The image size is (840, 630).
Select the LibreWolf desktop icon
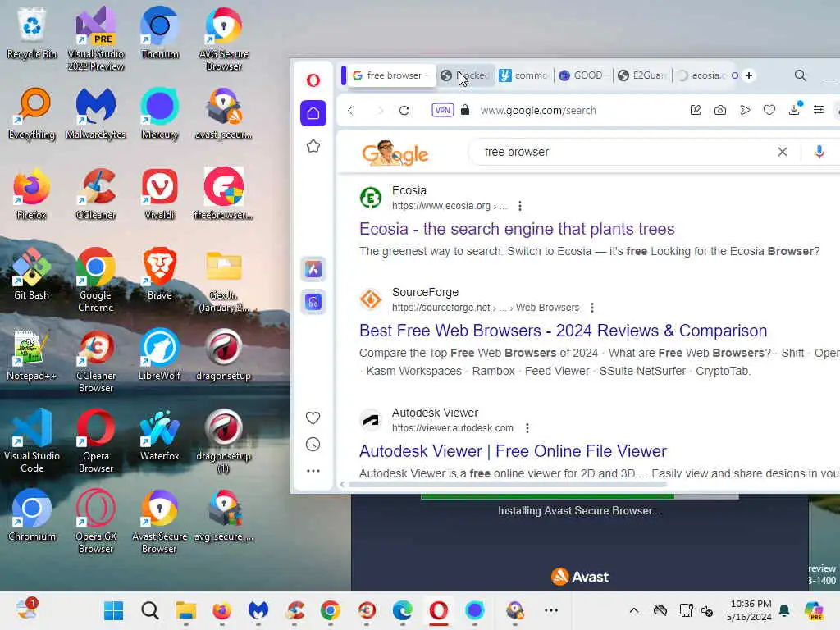160,354
